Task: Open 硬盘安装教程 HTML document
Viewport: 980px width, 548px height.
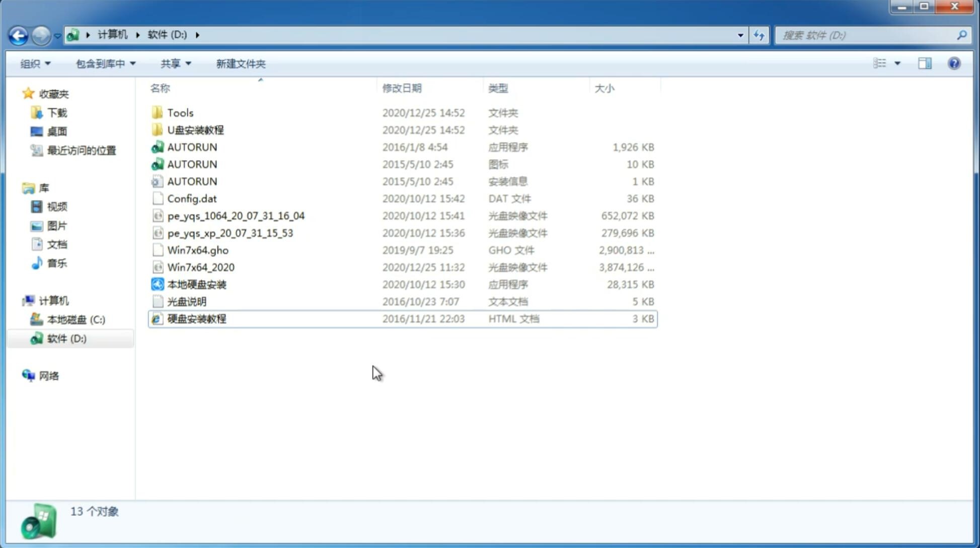Action: (x=196, y=318)
